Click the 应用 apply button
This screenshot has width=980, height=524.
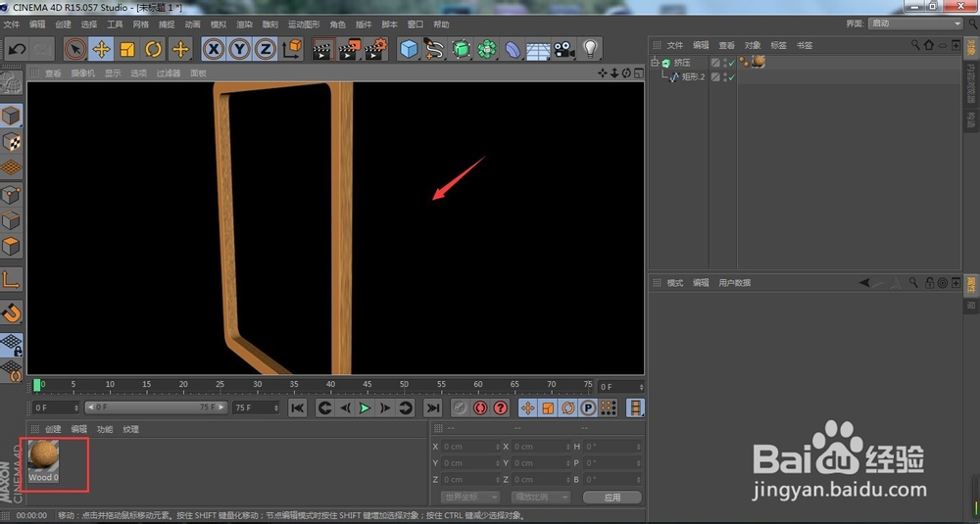coord(612,498)
